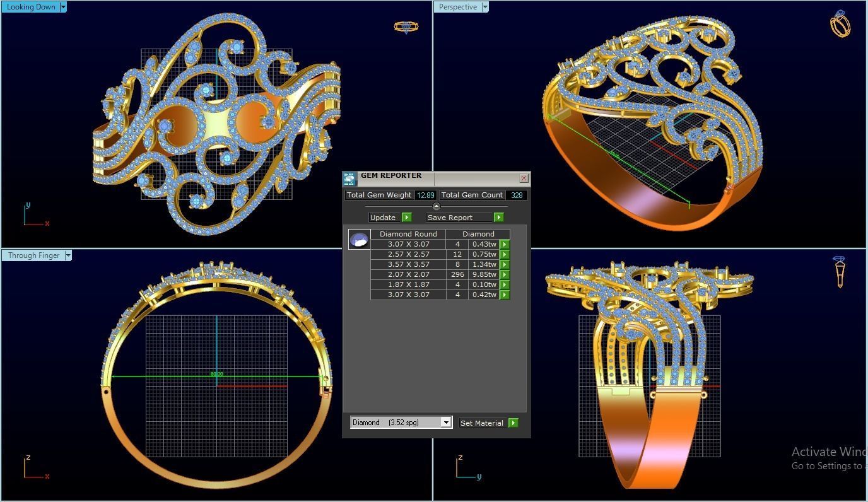This screenshot has width=868, height=502.
Task: Close the Gem Reporter panel
Action: coord(524,178)
